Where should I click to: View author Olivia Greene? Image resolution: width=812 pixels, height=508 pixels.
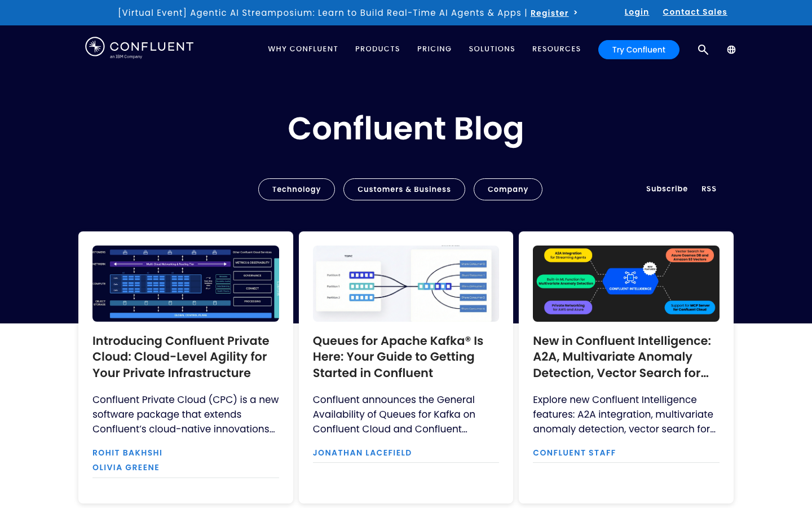point(126,467)
